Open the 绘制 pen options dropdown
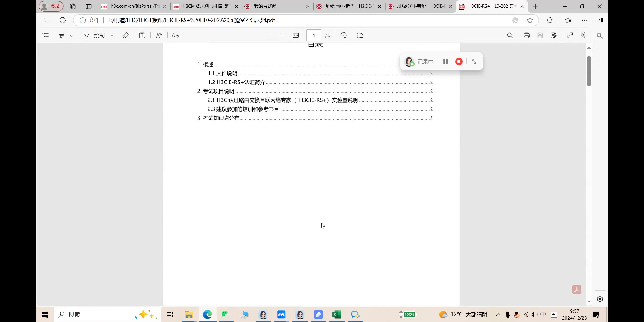The height and width of the screenshot is (322, 644). [x=112, y=35]
